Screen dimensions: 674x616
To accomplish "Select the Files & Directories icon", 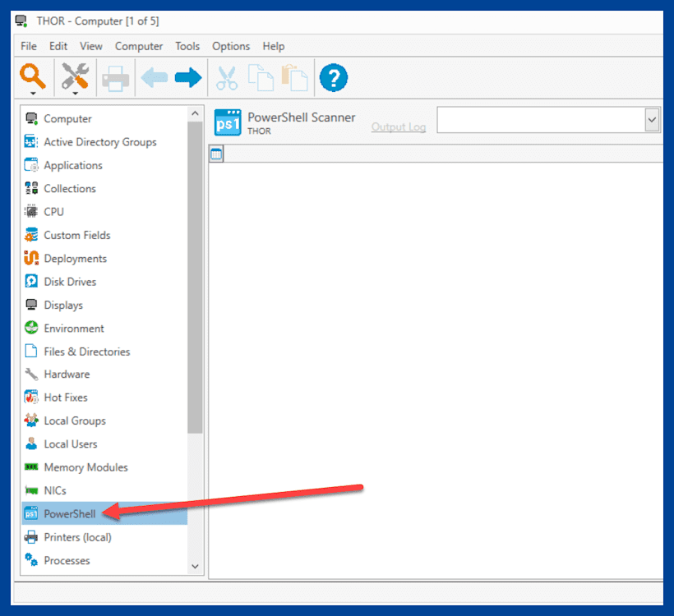I will [31, 351].
